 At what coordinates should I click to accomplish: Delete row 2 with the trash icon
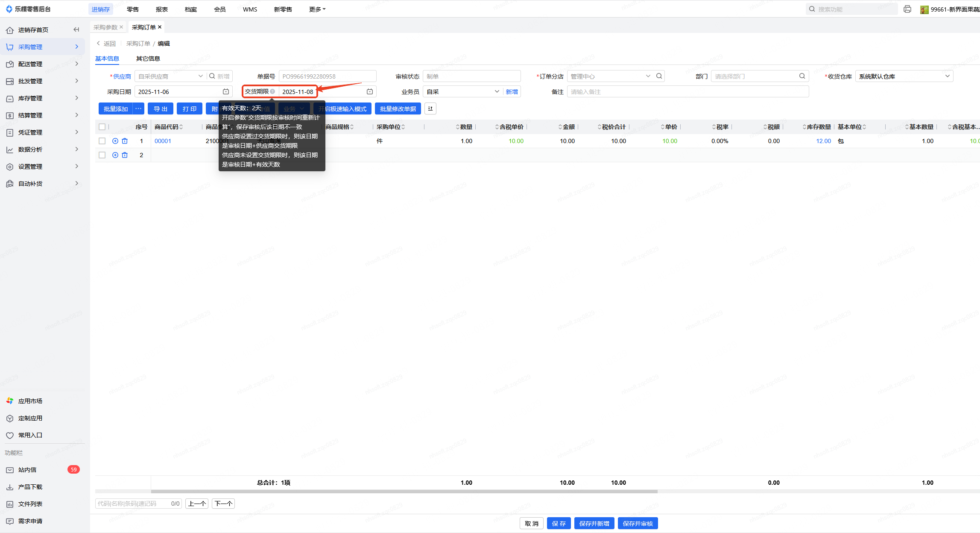click(x=125, y=155)
